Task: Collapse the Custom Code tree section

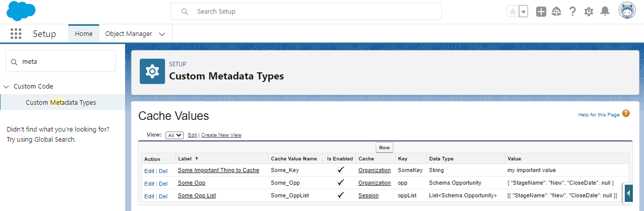Action: pos(6,87)
